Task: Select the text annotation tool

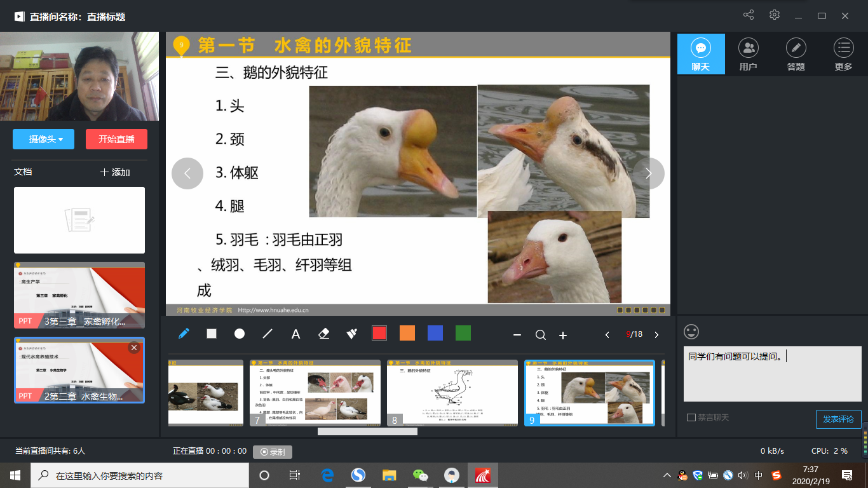Action: [295, 334]
